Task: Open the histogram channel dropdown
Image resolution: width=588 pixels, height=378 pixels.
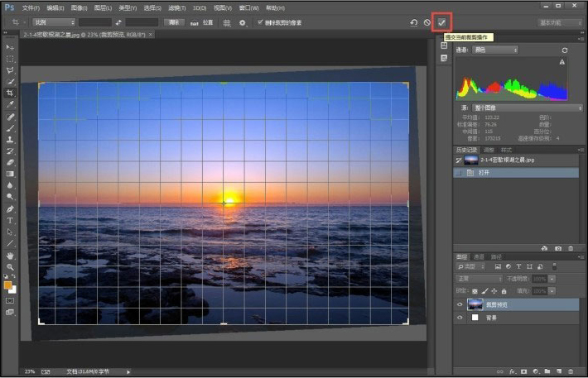Action: coord(495,50)
